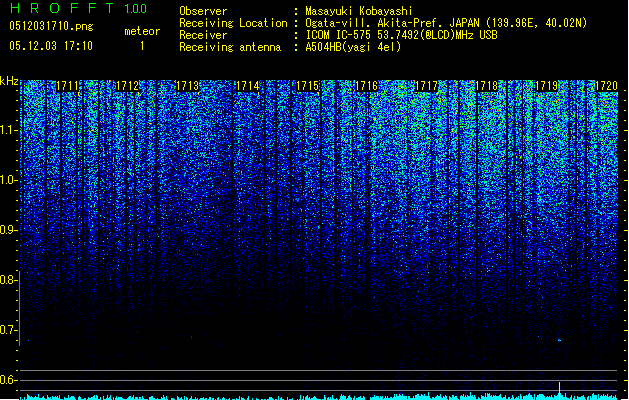Screen dimensions: 629x400
Task: Click observer name Masayuki Kobayashi
Action: (x=359, y=11)
